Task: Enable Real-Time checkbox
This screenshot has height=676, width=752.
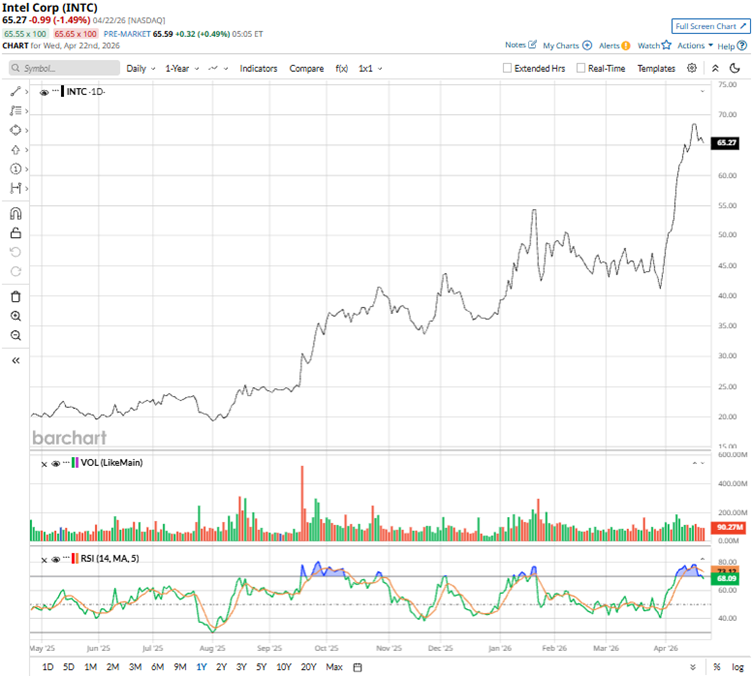Action: click(581, 68)
